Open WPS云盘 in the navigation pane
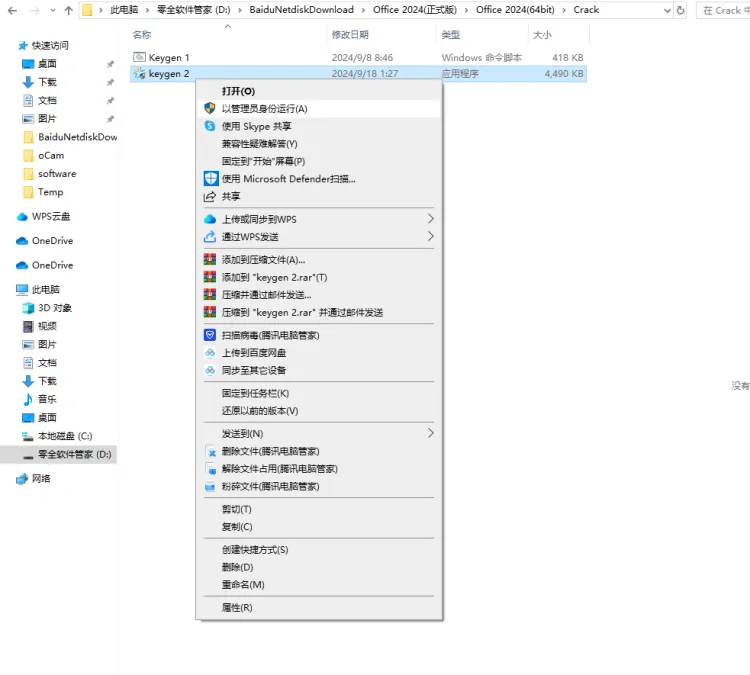Image resolution: width=750 pixels, height=675 pixels. (x=50, y=216)
